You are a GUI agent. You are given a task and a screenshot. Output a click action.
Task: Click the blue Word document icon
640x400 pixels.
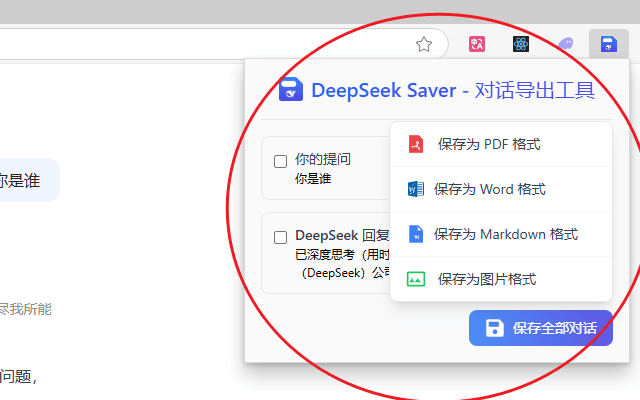pyautogui.click(x=416, y=189)
